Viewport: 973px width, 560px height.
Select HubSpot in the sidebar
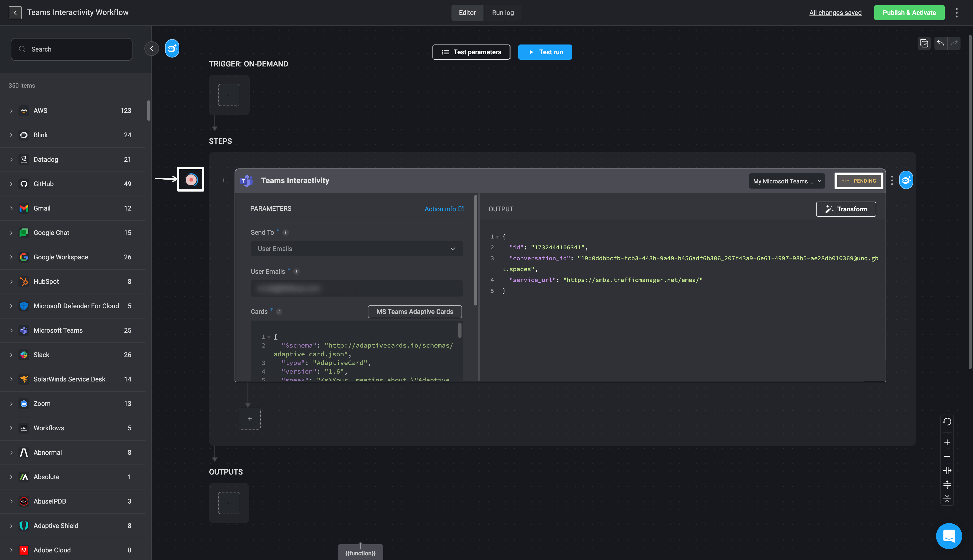(73, 282)
